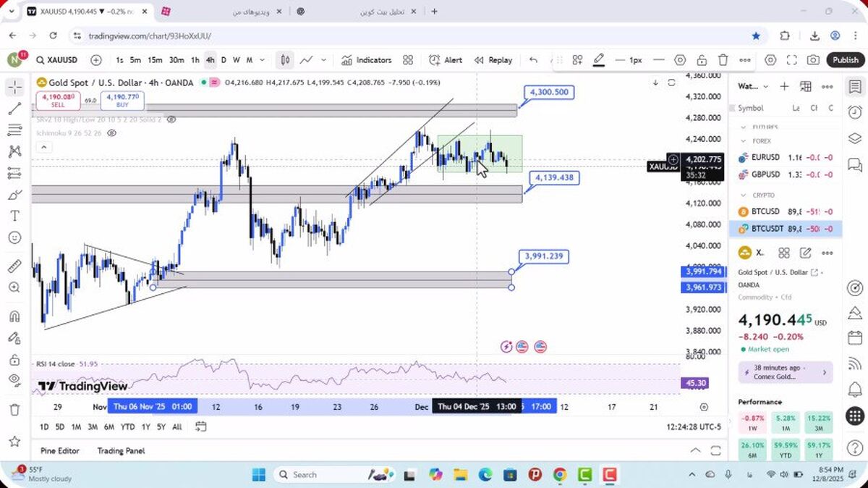Switch to the 1h timeframe

pyautogui.click(x=195, y=60)
